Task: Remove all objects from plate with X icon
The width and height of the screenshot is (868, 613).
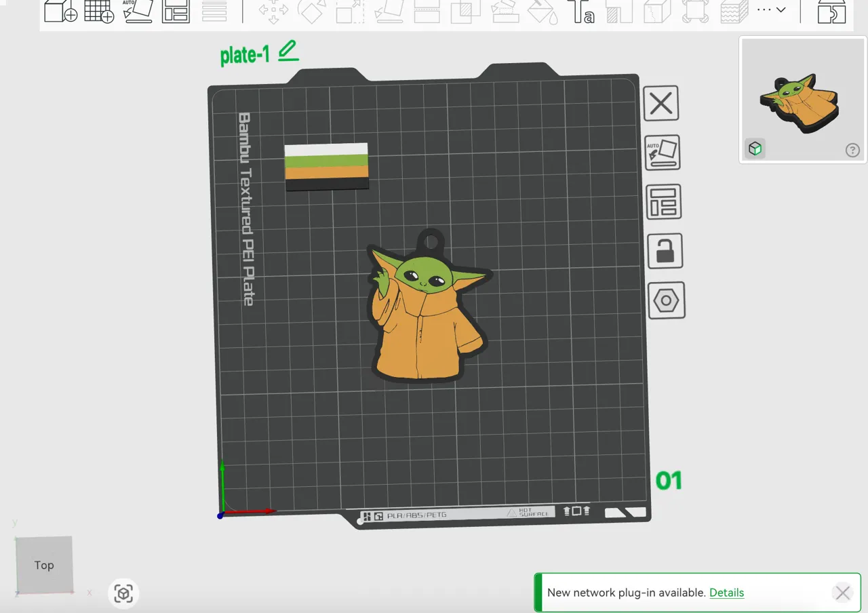Action: [x=661, y=103]
